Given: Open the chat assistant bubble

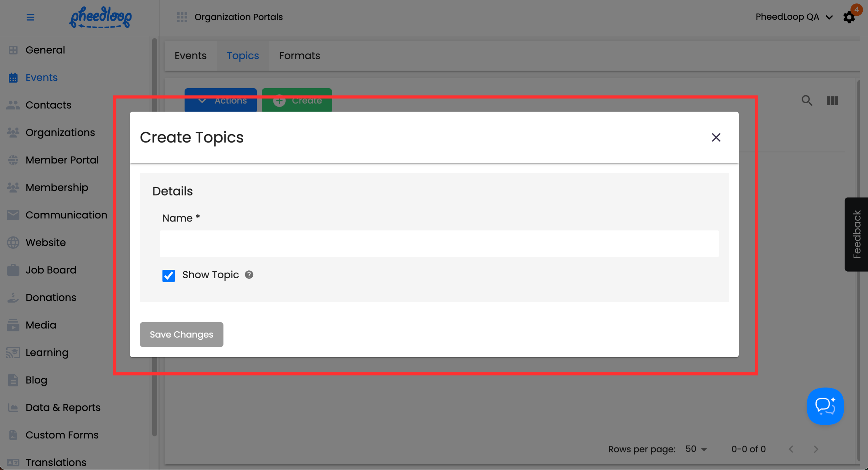Looking at the screenshot, I should coord(825,406).
